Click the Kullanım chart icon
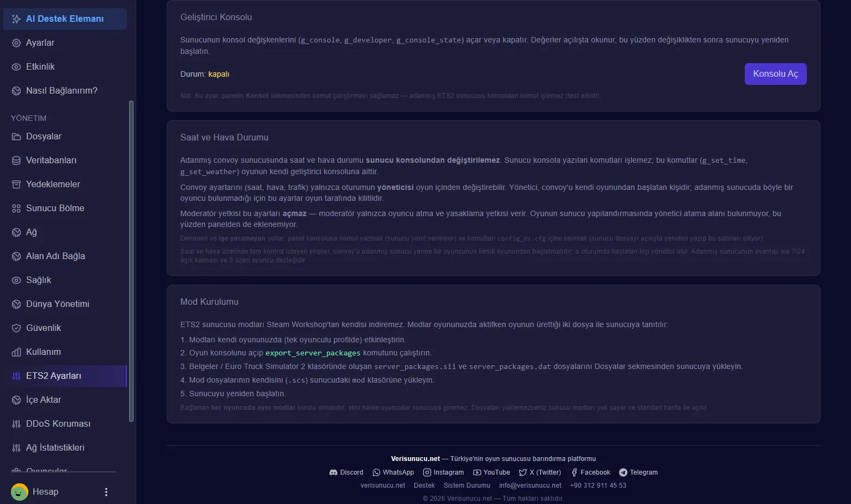The image size is (851, 504). click(x=16, y=352)
